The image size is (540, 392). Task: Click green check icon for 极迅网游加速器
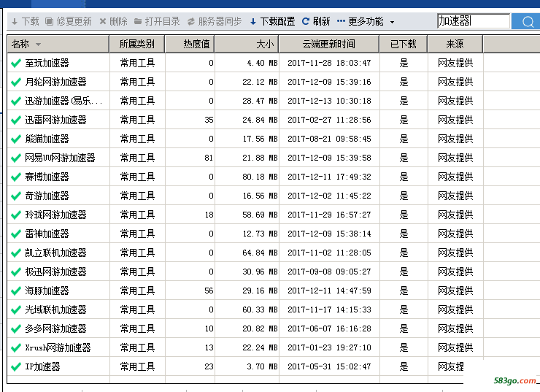click(16, 272)
